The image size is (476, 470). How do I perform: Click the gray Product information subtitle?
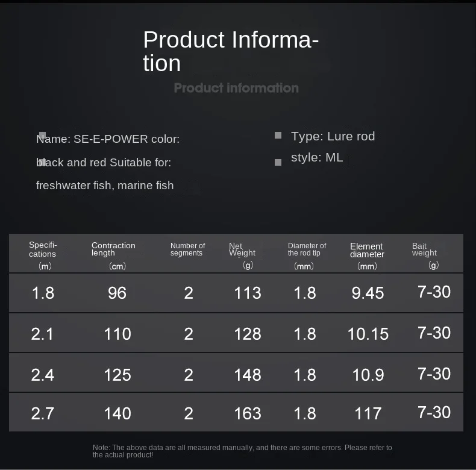pos(236,88)
